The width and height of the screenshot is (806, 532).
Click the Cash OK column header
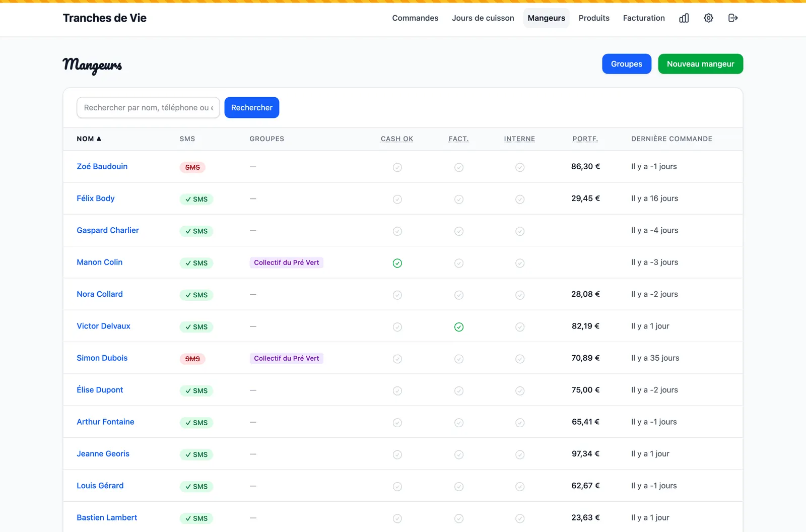pyautogui.click(x=397, y=139)
